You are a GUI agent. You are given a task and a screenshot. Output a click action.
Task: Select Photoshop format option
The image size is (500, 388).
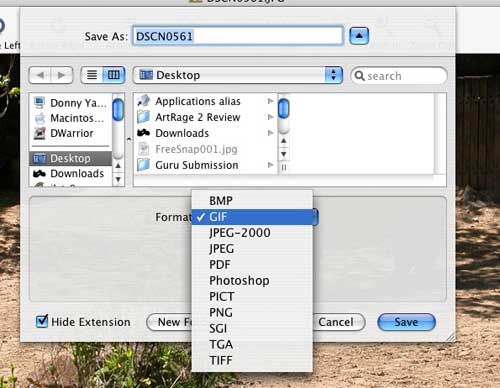tap(252, 281)
